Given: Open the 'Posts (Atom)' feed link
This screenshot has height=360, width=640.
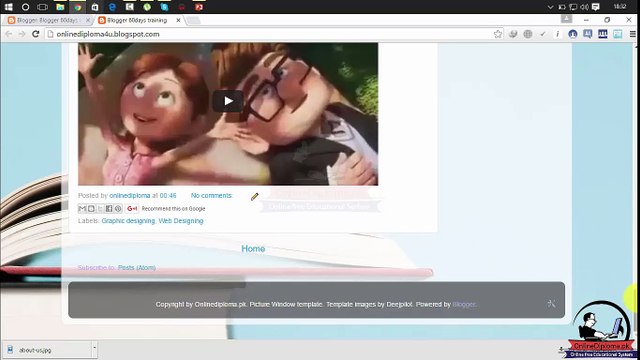Looking at the screenshot, I should click(x=137, y=268).
